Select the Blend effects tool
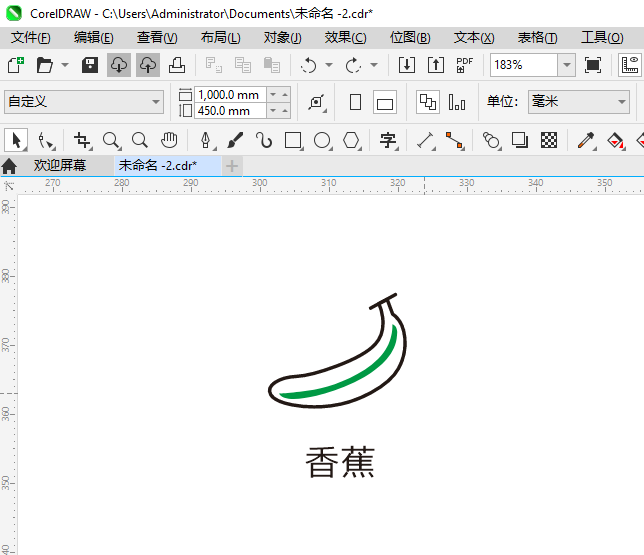The height and width of the screenshot is (555, 644). point(491,140)
